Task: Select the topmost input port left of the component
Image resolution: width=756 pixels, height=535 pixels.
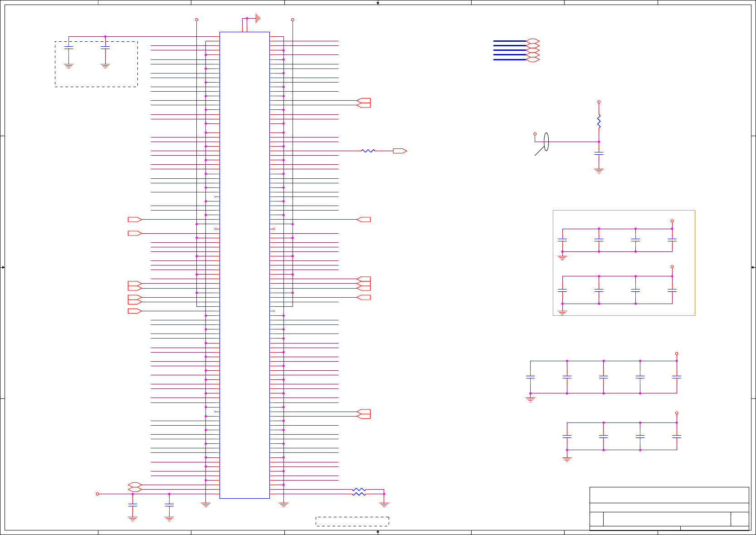Action: [x=135, y=220]
